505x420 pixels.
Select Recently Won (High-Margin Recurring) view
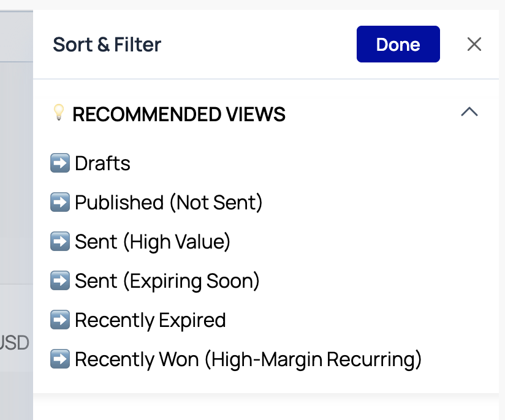248,359
